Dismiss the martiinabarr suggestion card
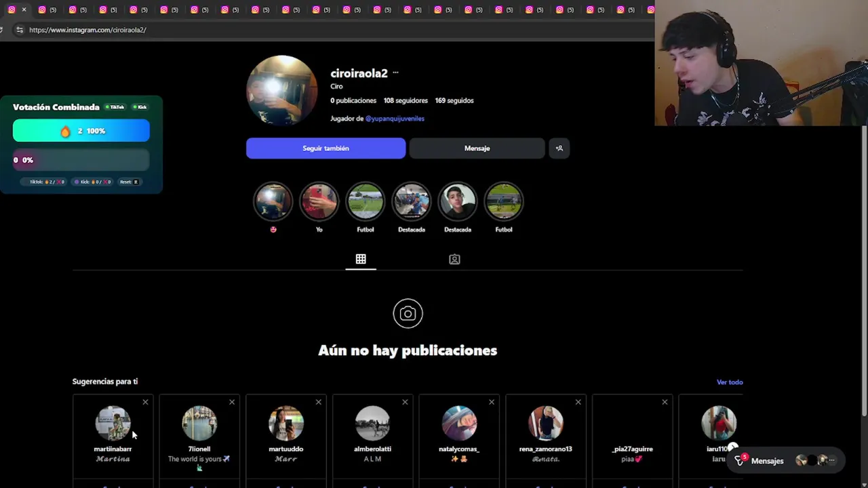This screenshot has height=488, width=868. (145, 402)
